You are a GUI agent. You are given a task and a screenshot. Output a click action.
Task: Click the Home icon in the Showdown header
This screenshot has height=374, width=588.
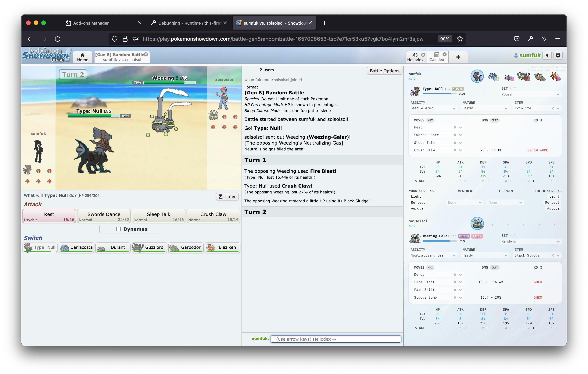pyautogui.click(x=83, y=57)
